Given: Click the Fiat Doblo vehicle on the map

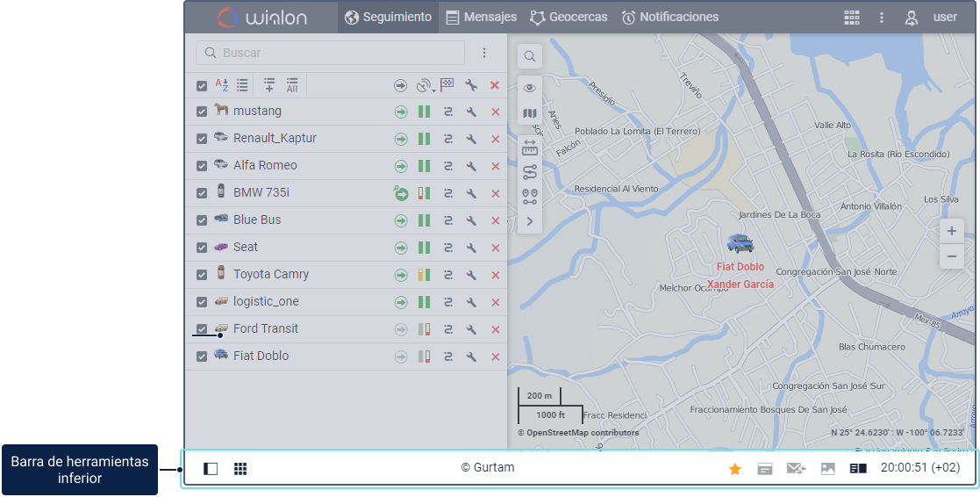Looking at the screenshot, I should [x=740, y=243].
